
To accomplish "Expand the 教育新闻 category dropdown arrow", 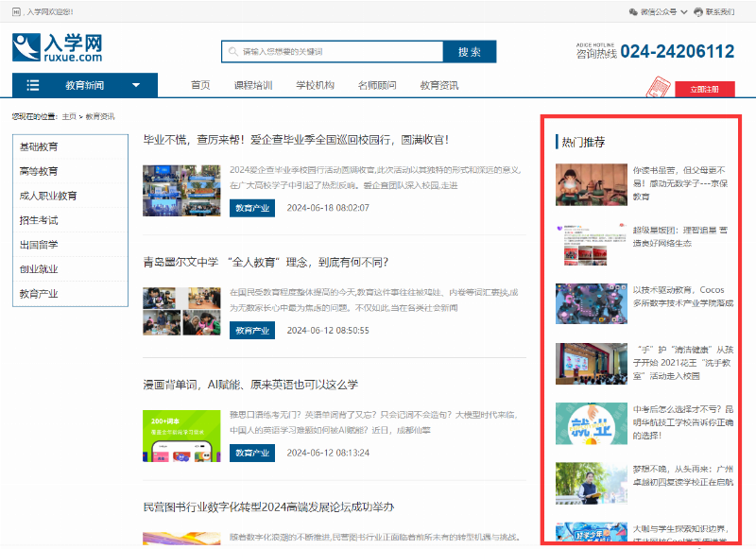I will tap(136, 85).
